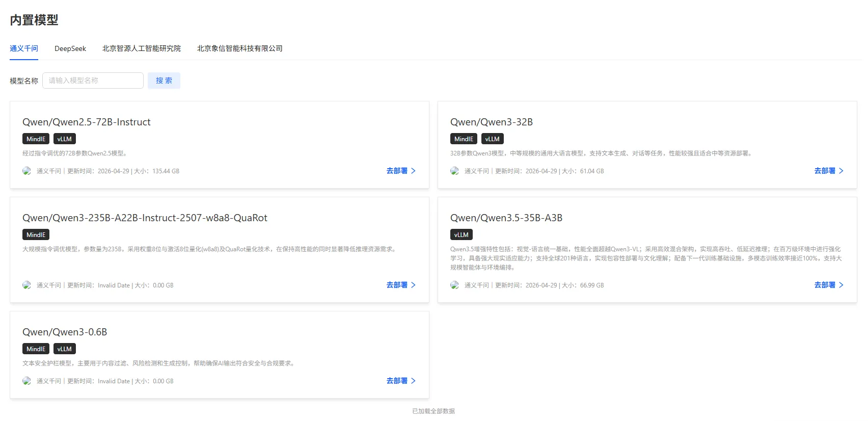Click the MindIE tag on Qwen3-32B
The width and height of the screenshot is (868, 421).
464,139
